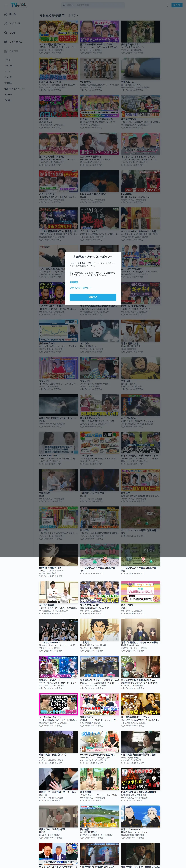Click the マイページ person icon in sidebar
186x868 pixels.
[6, 23]
